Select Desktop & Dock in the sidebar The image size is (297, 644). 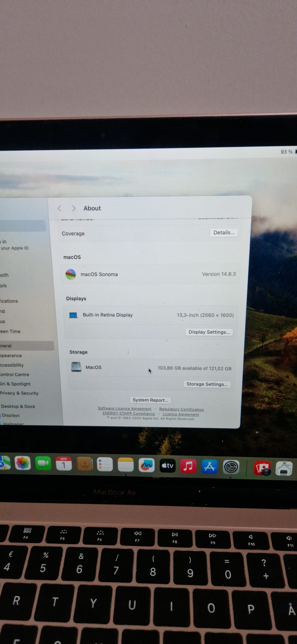[18, 406]
